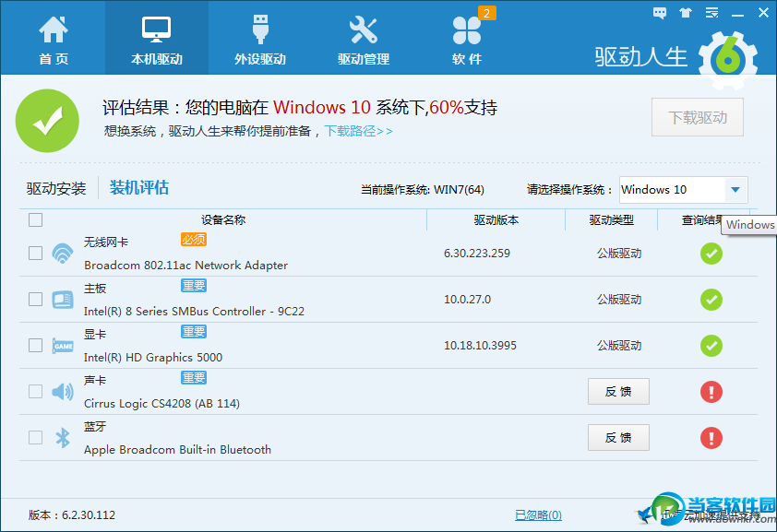
Task: Open the 首页 home tab
Action: tap(53, 39)
